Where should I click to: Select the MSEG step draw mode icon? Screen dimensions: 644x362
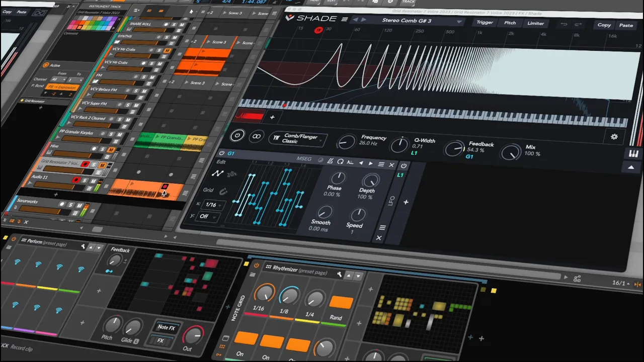[231, 174]
